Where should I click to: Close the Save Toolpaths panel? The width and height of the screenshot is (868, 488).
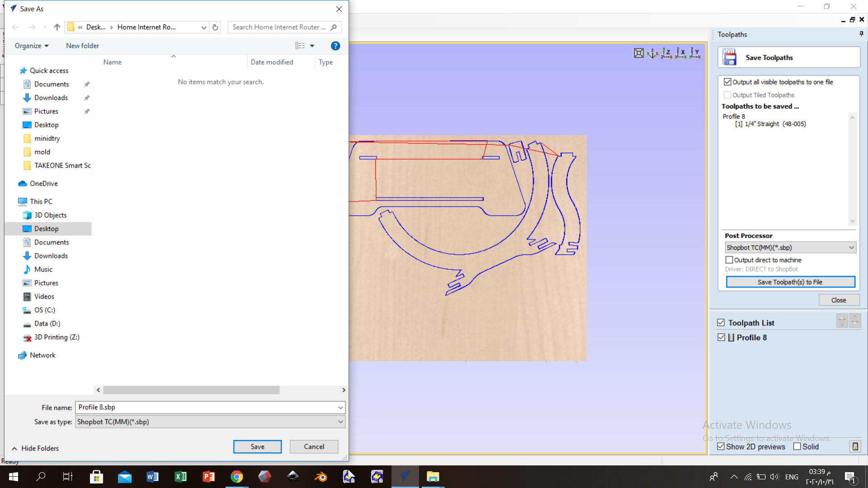(x=839, y=300)
